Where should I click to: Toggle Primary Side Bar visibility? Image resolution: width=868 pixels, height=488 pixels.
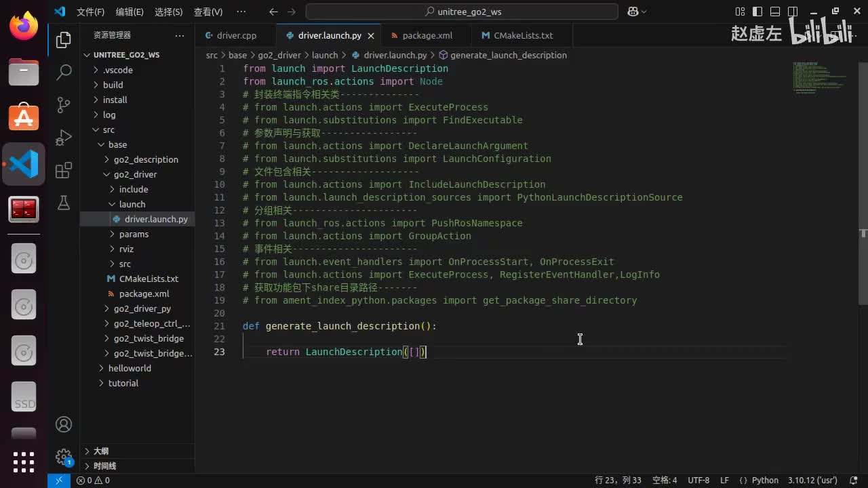click(x=757, y=12)
